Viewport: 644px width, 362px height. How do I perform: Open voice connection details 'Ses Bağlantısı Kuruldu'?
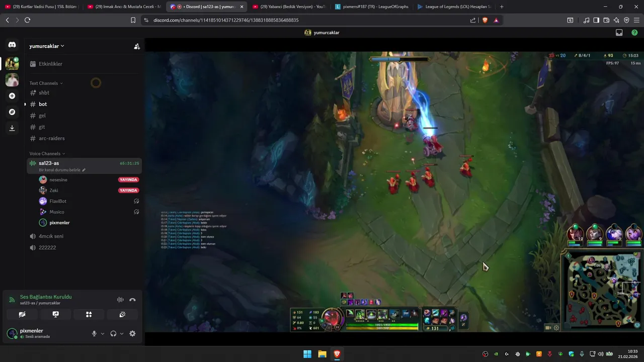tap(46, 297)
